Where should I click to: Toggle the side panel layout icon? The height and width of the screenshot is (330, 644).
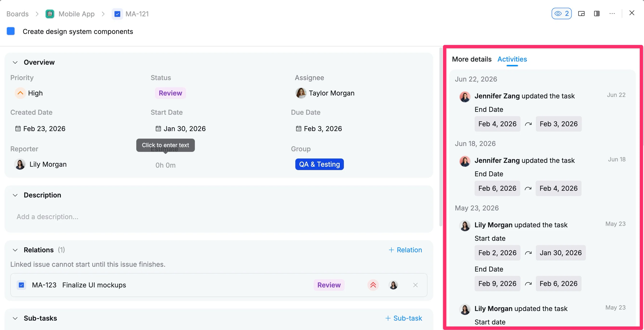[x=597, y=13]
